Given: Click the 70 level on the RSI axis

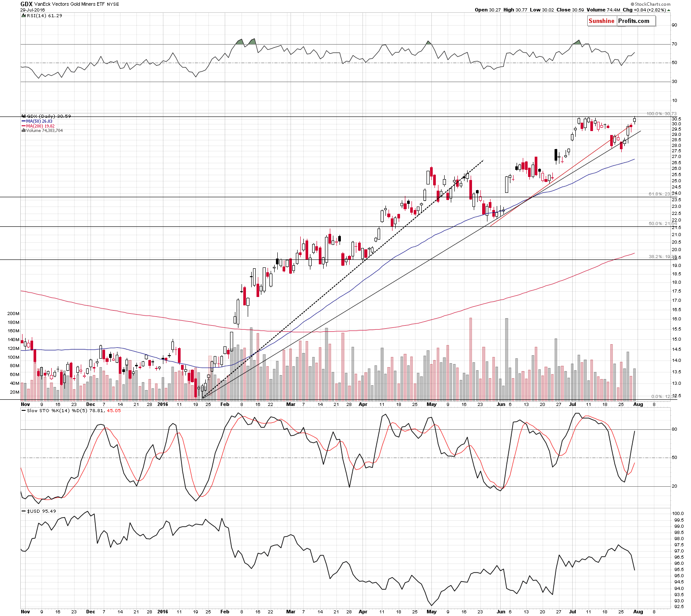Looking at the screenshot, I should click(674, 44).
